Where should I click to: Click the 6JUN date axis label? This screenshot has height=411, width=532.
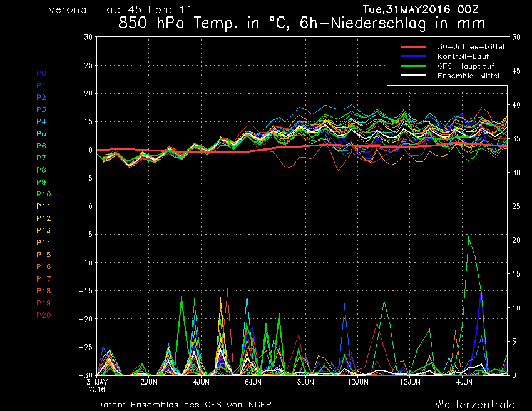[x=253, y=382]
